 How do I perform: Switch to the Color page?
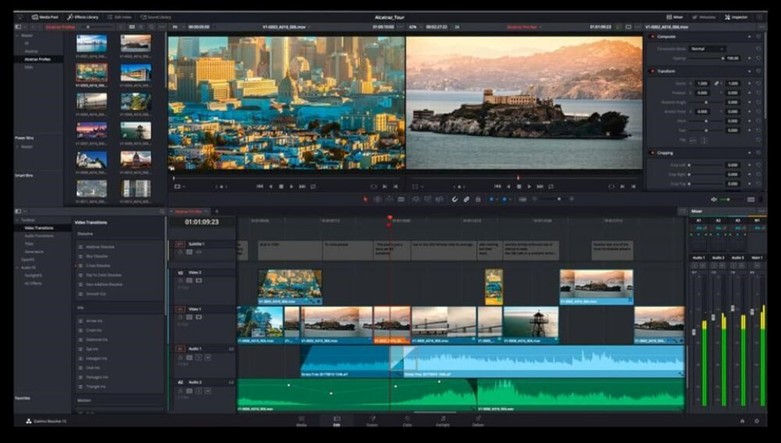click(x=407, y=421)
